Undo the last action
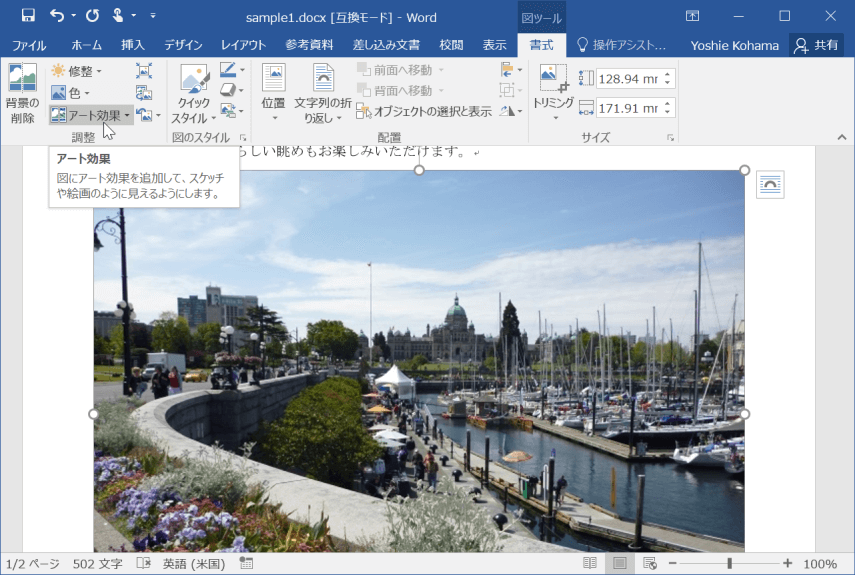Screen dimensions: 855x575 pyautogui.click(x=57, y=16)
